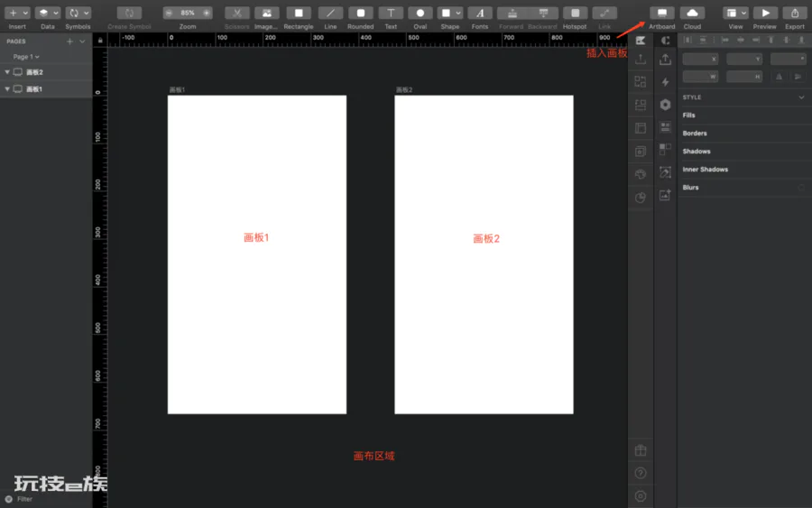Collapse the 画板2 layer group triangle
Viewport: 812px width, 508px height.
point(7,72)
